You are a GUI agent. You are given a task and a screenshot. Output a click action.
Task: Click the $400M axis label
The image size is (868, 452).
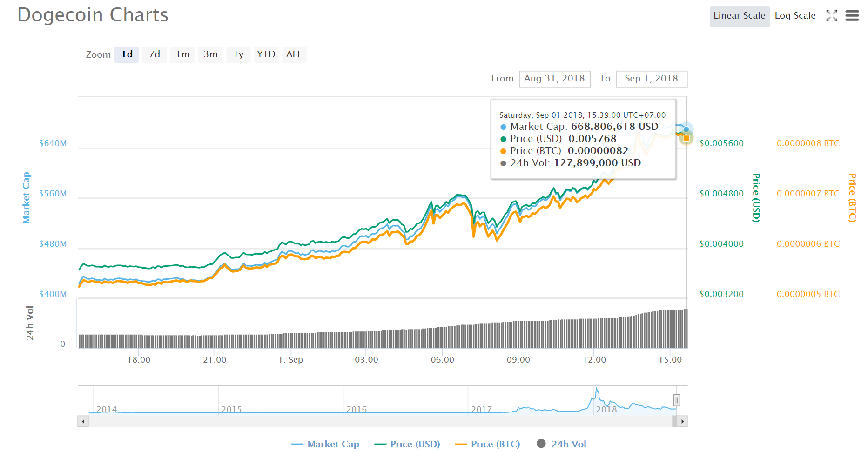click(x=53, y=294)
